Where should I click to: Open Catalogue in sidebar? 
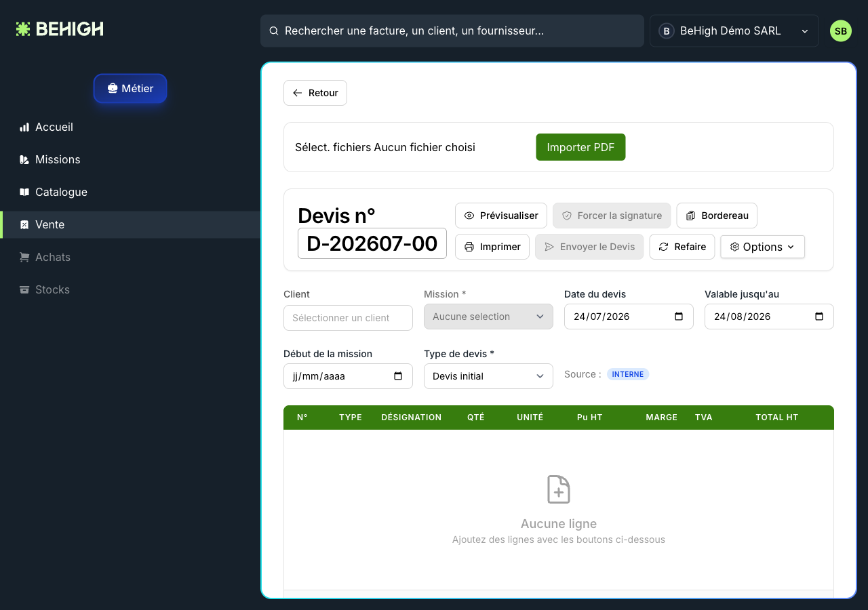130,192
